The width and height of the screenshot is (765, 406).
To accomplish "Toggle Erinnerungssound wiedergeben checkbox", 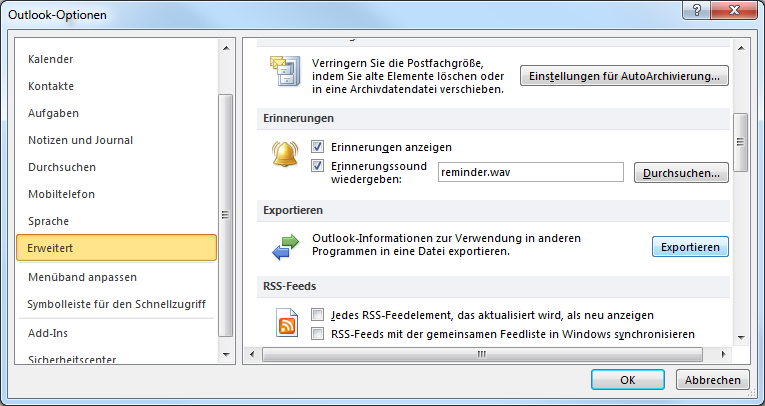I will (318, 166).
